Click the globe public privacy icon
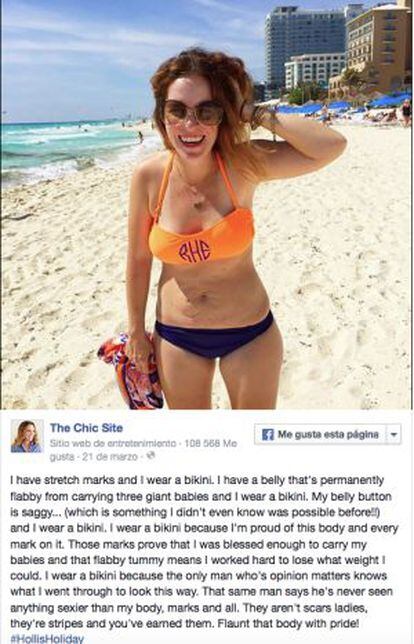414x644 pixels. 151,456
